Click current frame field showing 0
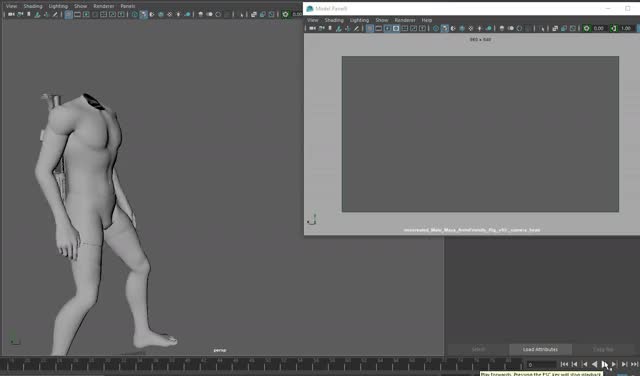This screenshot has width=640, height=376. [x=542, y=364]
